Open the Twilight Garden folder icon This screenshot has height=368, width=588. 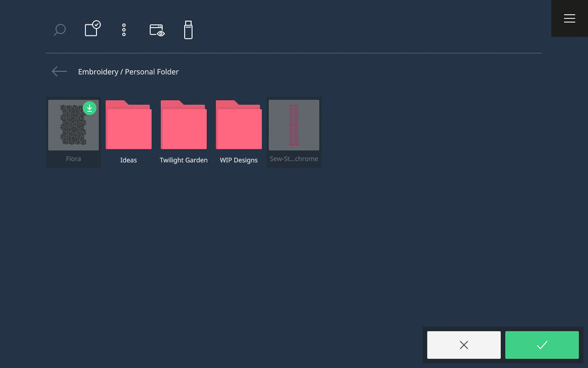(184, 125)
